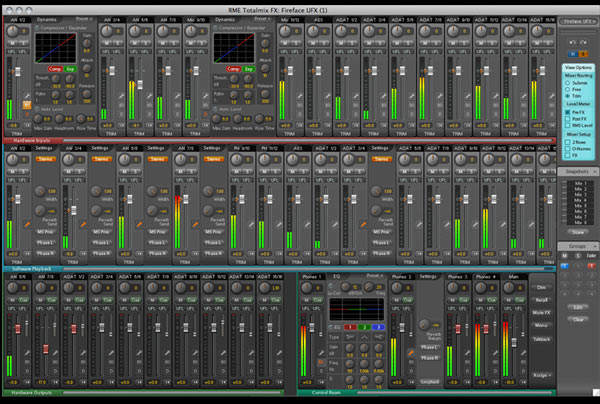Open Preset dropdown in AN 1/2 Dynamics panel
This screenshot has height=404, width=600.
coord(83,19)
